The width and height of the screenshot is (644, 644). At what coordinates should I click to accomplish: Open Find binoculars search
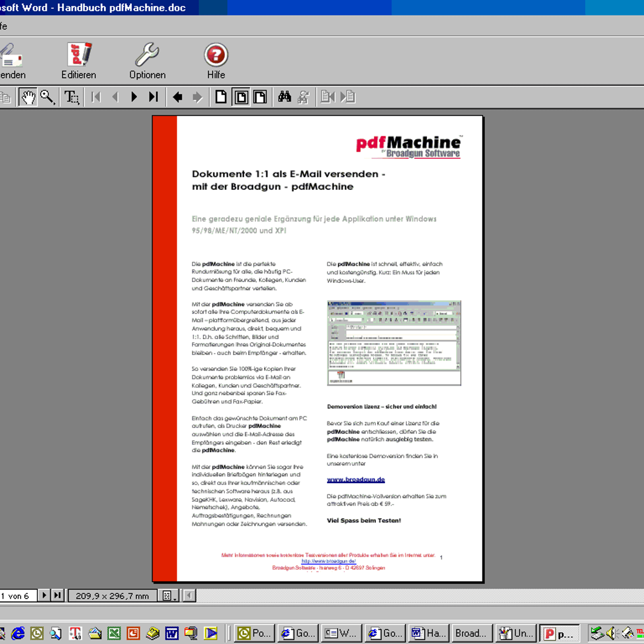tap(285, 97)
